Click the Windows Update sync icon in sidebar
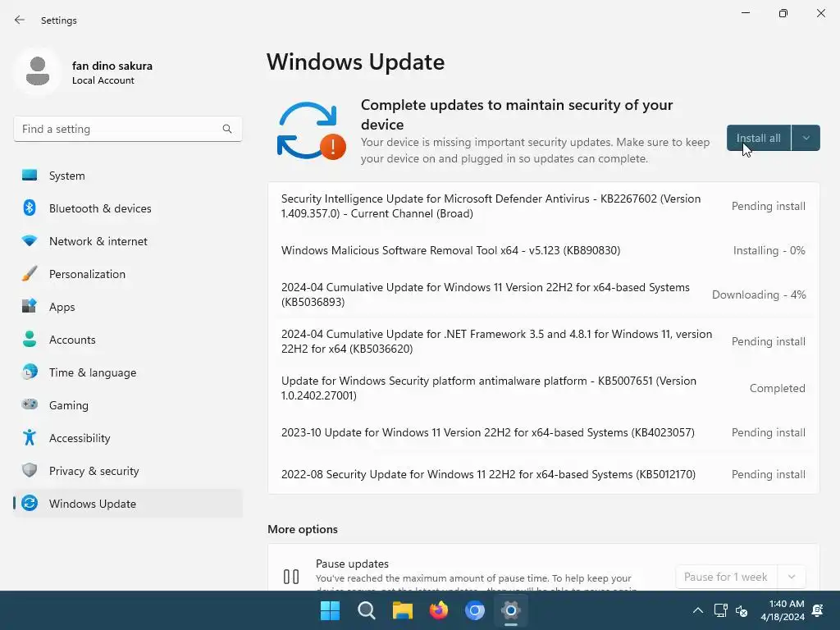The width and height of the screenshot is (840, 630). [x=30, y=503]
